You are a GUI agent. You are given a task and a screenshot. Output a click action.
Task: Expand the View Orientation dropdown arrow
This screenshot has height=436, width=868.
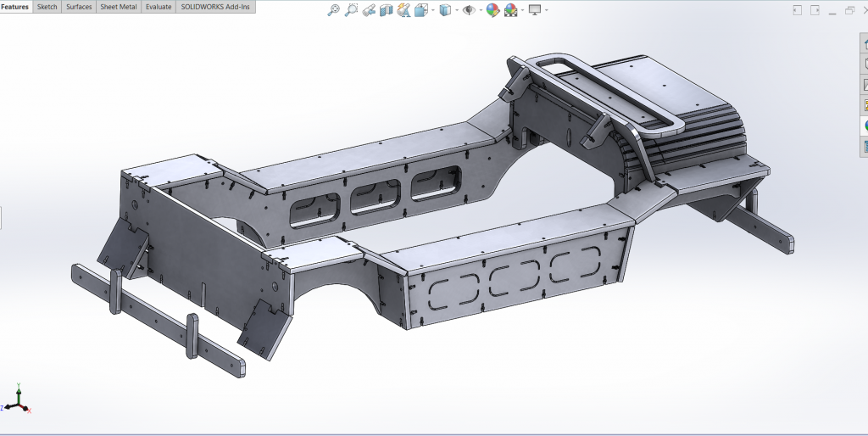coord(433,10)
